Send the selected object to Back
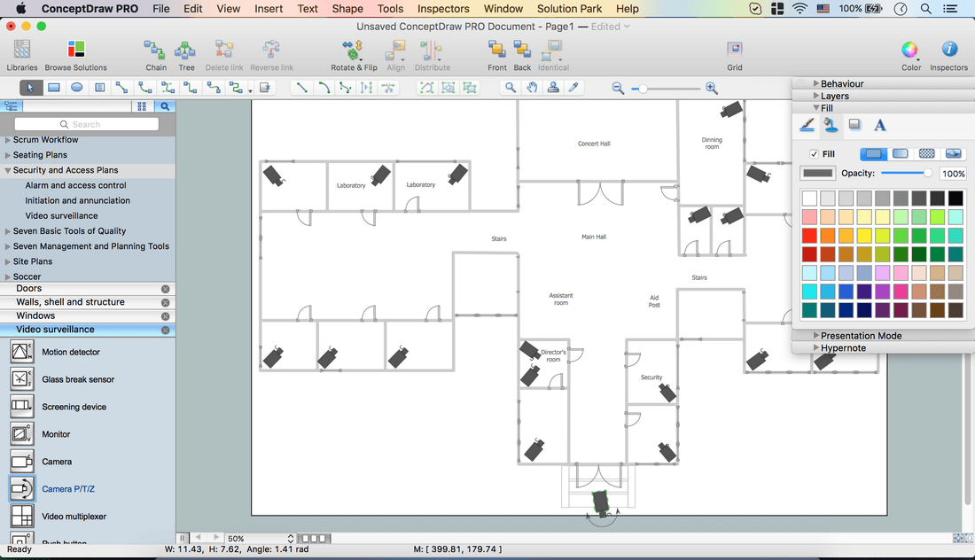975x560 pixels. click(x=522, y=55)
